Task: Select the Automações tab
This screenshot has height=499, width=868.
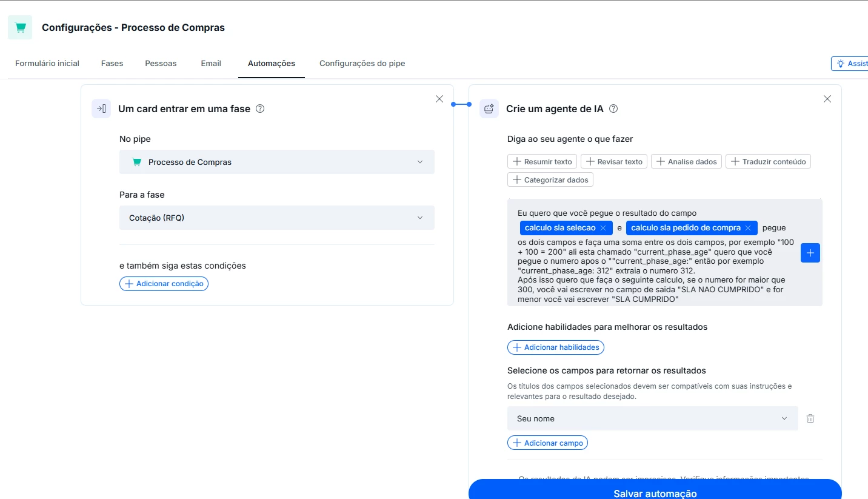Action: [x=272, y=63]
